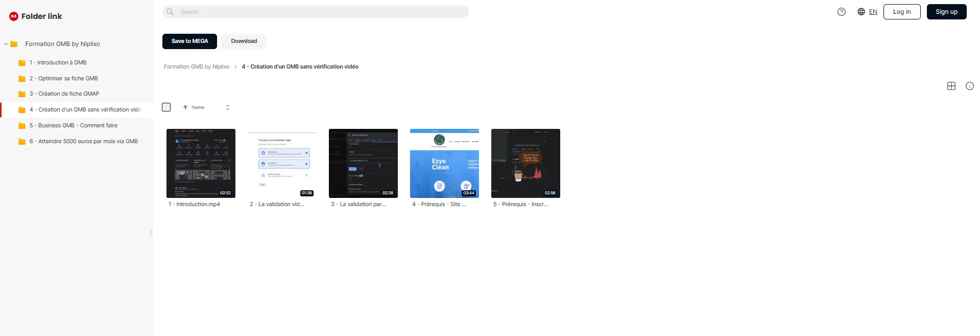Switch to grid view layout icon
The height and width of the screenshot is (336, 980).
pos(951,86)
